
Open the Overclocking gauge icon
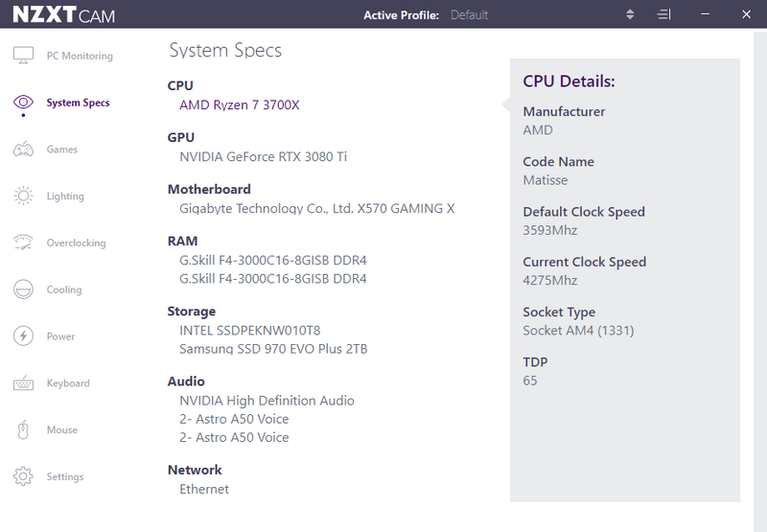(x=24, y=243)
